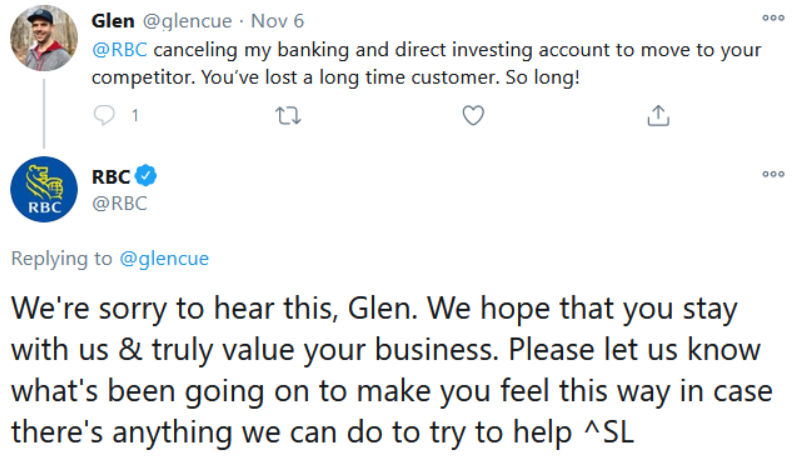This screenshot has height=460, width=794.
Task: Open the more options menu on Glen's tweet
Action: [x=773, y=18]
